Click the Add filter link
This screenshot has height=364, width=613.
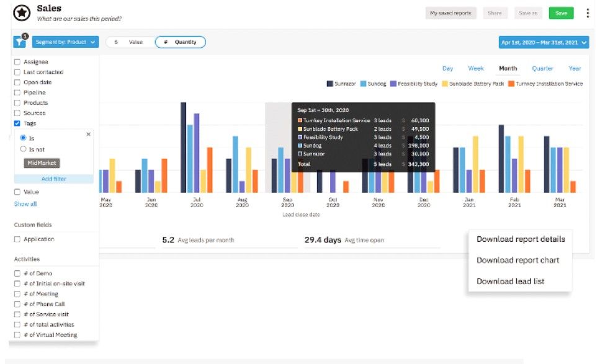pos(53,179)
